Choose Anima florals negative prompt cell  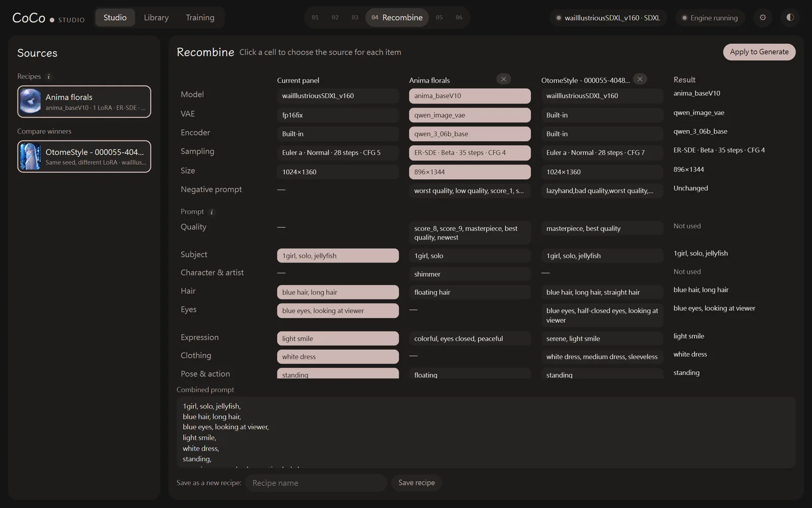[x=470, y=191]
